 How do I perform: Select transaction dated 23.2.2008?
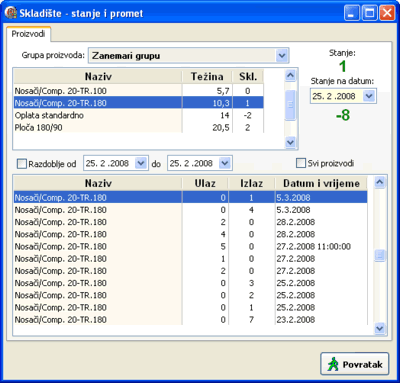pos(190,320)
